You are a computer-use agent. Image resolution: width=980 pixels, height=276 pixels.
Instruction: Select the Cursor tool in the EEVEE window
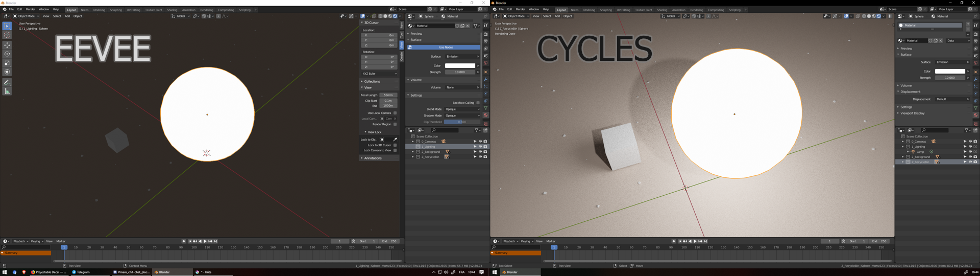tap(7, 35)
